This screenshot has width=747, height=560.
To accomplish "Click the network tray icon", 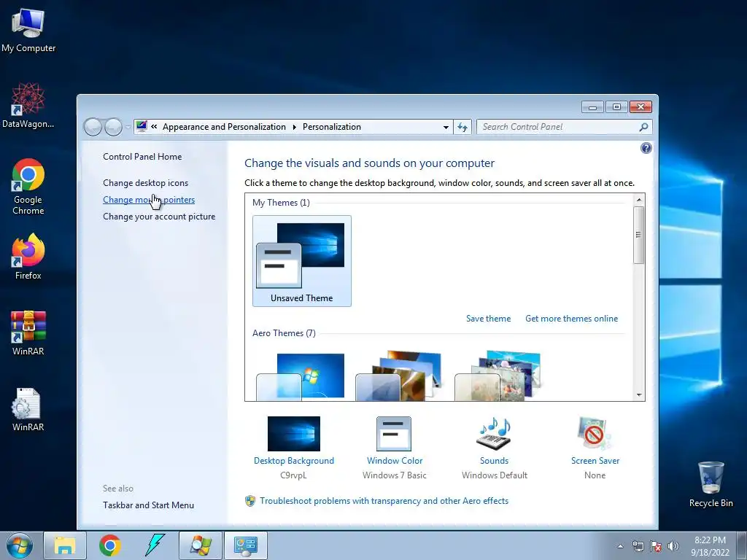I will pos(638,546).
